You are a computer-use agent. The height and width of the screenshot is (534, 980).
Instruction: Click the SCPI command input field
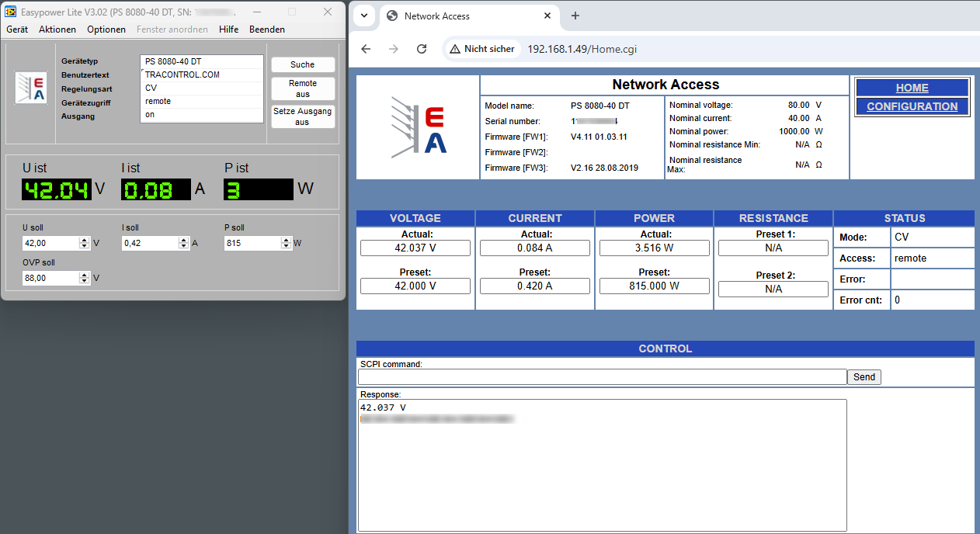(x=602, y=377)
